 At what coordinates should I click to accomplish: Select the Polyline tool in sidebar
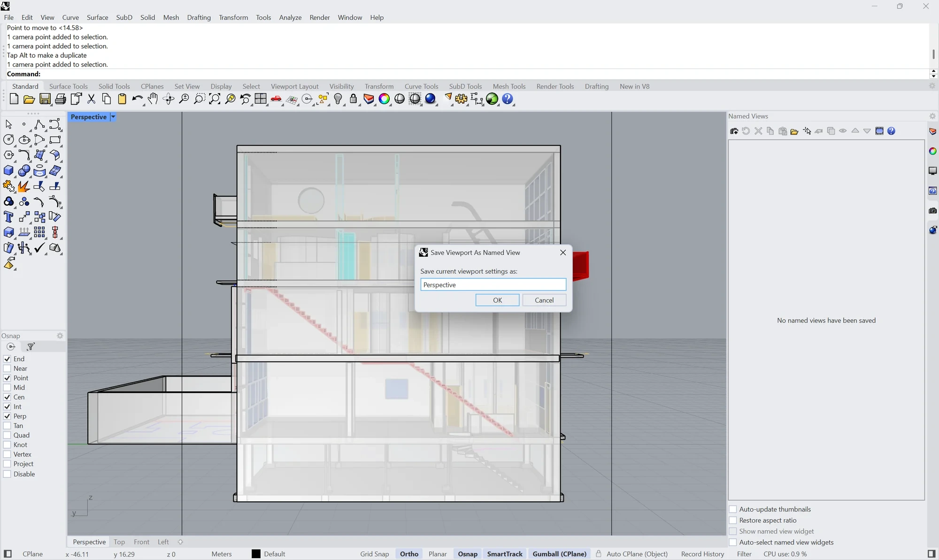[39, 124]
